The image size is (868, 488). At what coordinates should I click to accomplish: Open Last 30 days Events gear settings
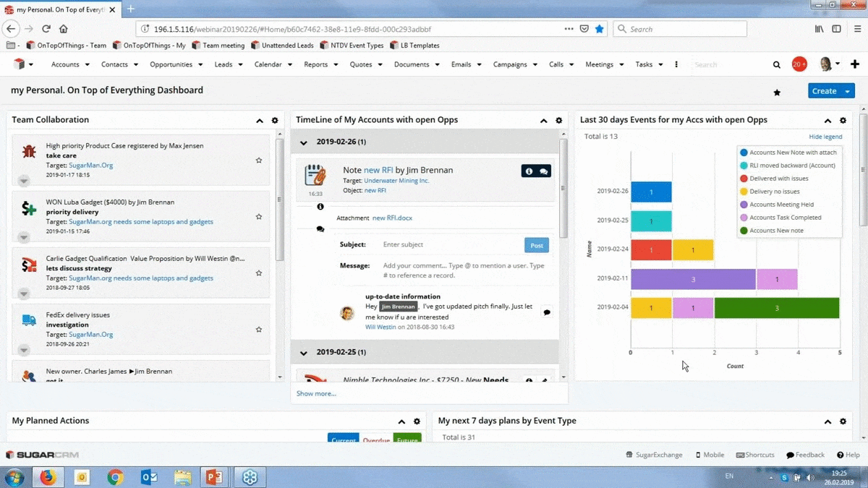click(843, 121)
